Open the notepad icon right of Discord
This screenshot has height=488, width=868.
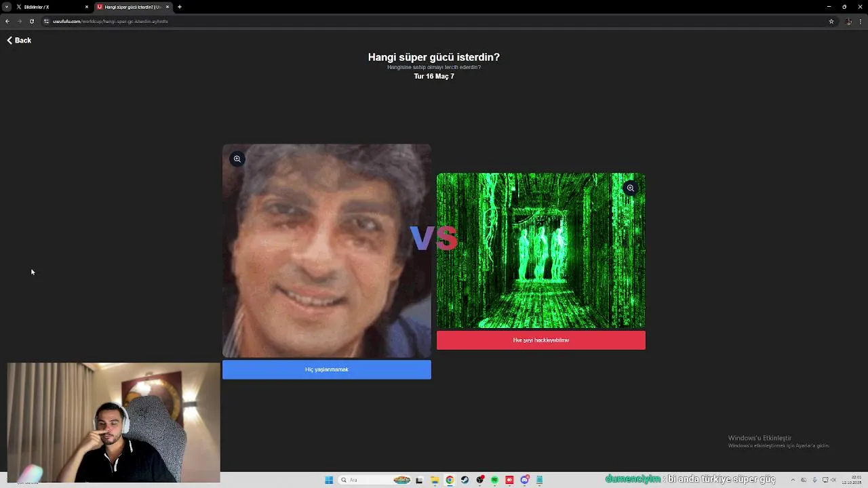click(x=540, y=480)
